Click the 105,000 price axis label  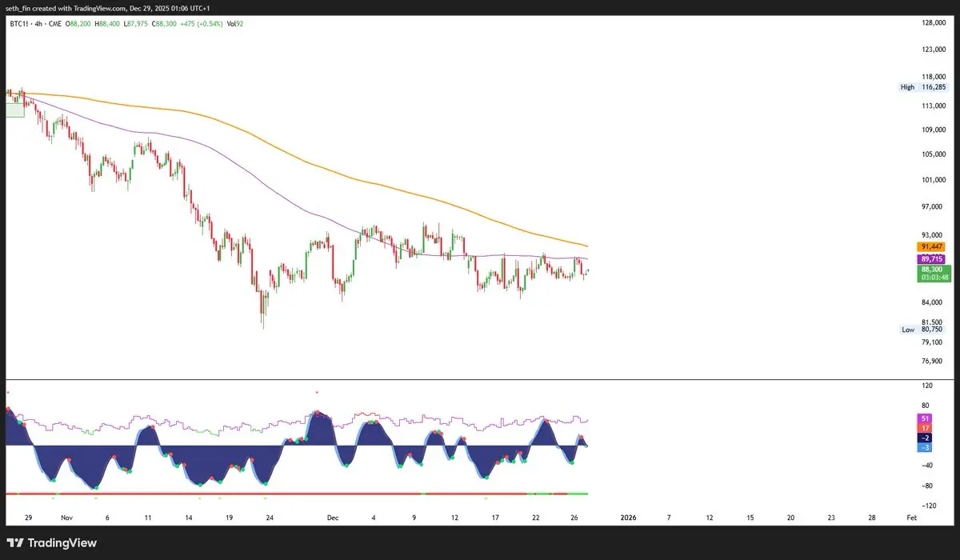coord(934,154)
